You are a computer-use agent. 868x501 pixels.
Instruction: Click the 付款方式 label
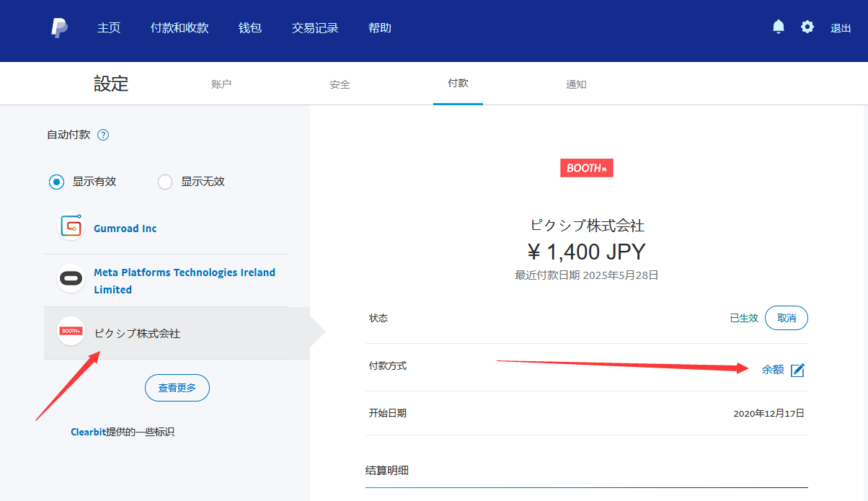tap(387, 366)
